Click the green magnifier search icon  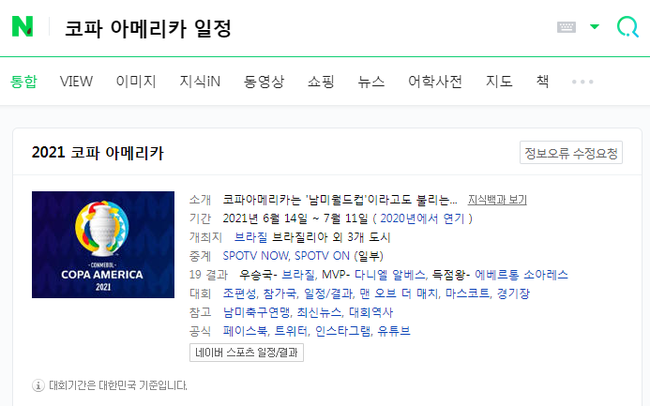(x=627, y=27)
